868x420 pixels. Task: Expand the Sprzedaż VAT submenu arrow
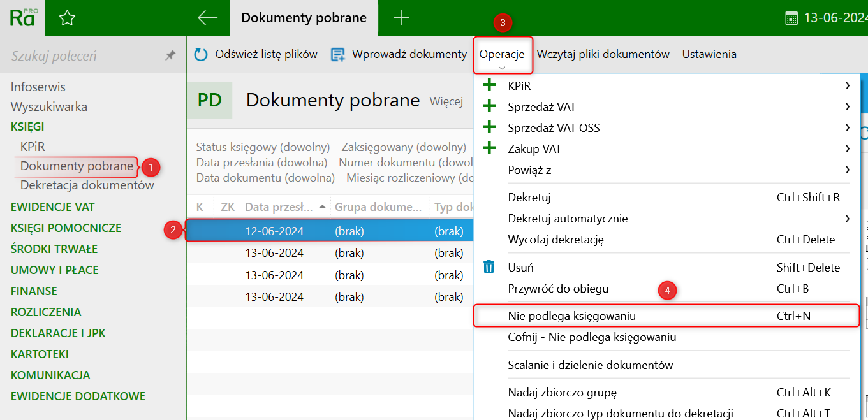click(848, 106)
